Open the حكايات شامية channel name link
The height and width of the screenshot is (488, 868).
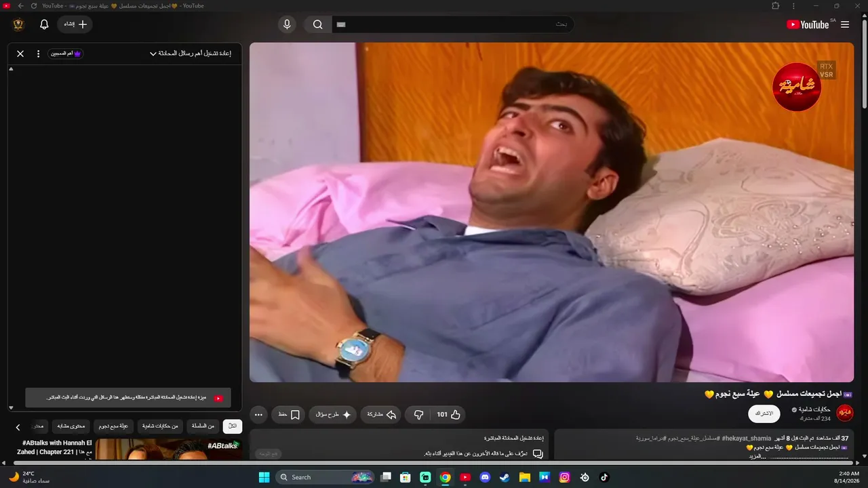point(815,409)
